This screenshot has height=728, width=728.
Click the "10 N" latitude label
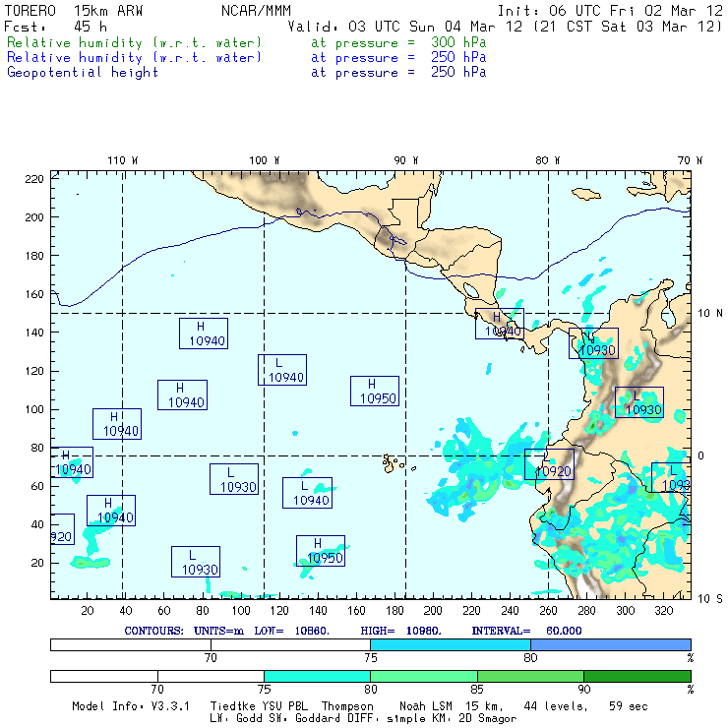(x=710, y=314)
